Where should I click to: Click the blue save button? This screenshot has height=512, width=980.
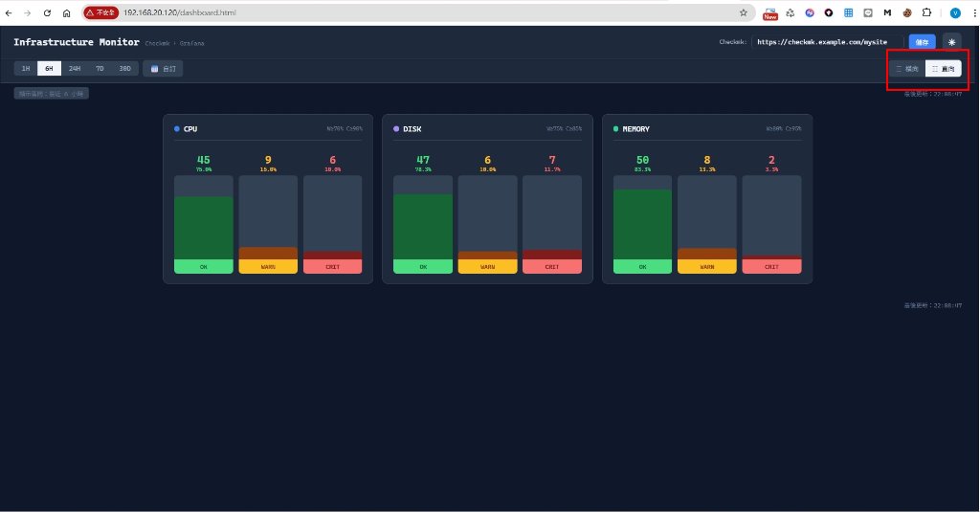(922, 42)
